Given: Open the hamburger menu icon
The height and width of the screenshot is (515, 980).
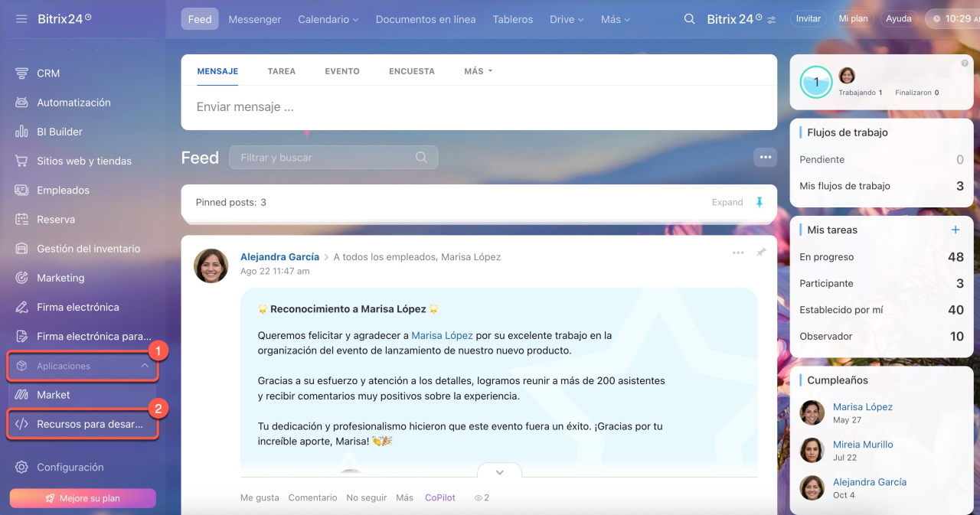Looking at the screenshot, I should click(x=21, y=19).
